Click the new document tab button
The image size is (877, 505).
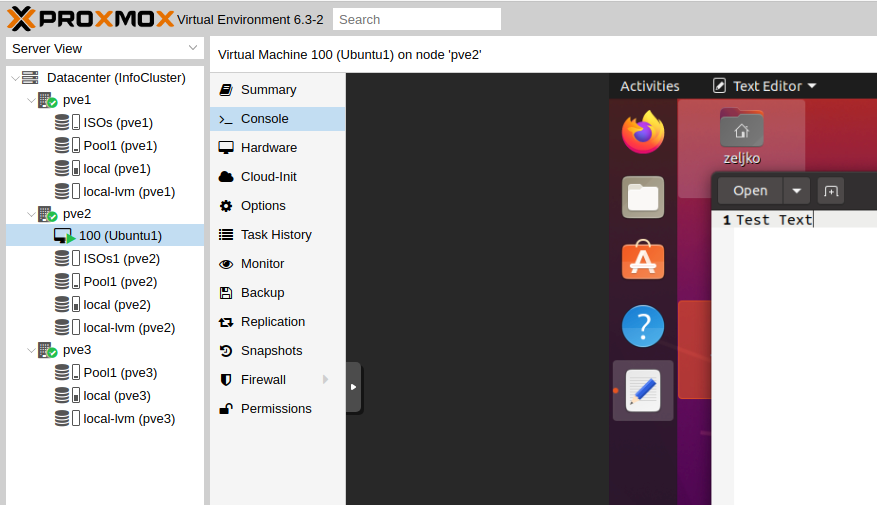pyautogui.click(x=831, y=191)
